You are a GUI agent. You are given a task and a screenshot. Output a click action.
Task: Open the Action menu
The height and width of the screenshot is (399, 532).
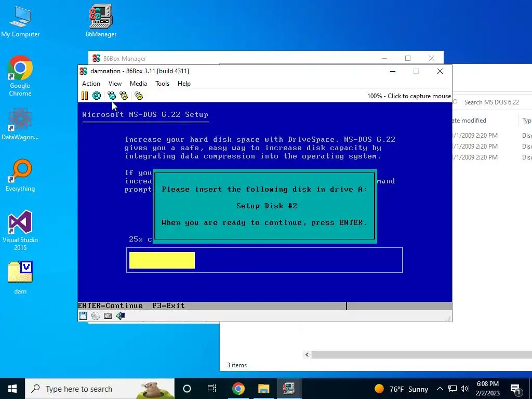coord(91,84)
